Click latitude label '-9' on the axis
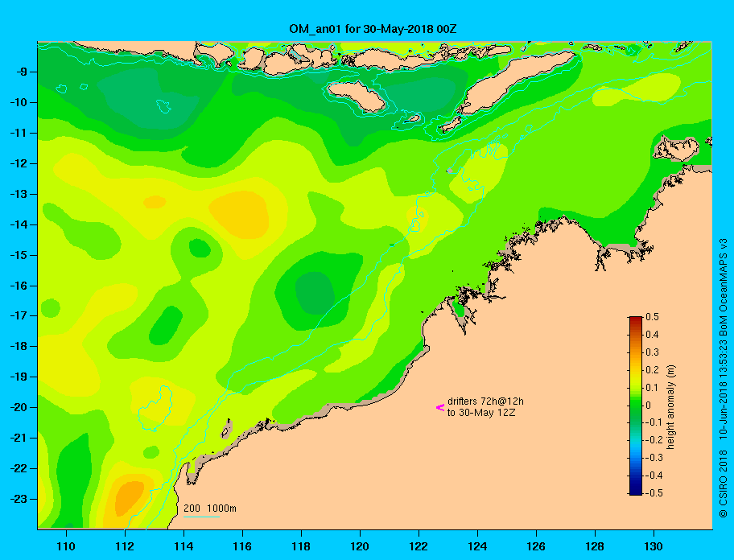 coord(21,72)
